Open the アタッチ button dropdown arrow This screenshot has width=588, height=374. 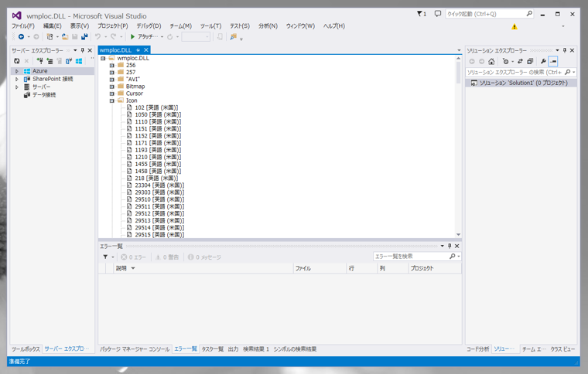tap(162, 36)
